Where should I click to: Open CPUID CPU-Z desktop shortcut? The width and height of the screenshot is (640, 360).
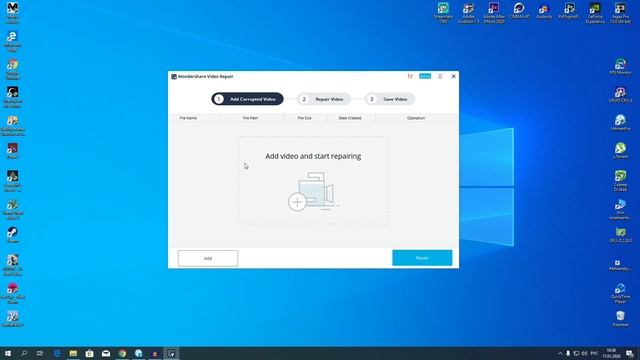[620, 94]
